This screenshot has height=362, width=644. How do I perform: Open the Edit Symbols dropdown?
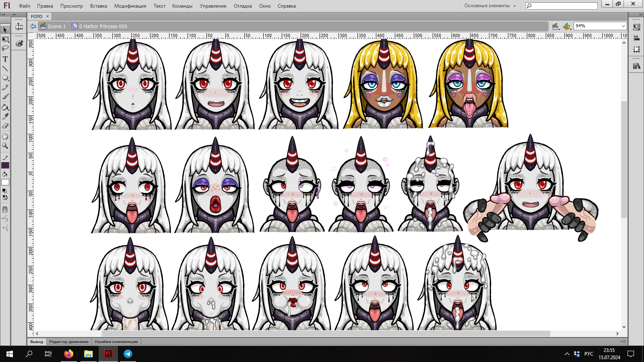click(567, 27)
